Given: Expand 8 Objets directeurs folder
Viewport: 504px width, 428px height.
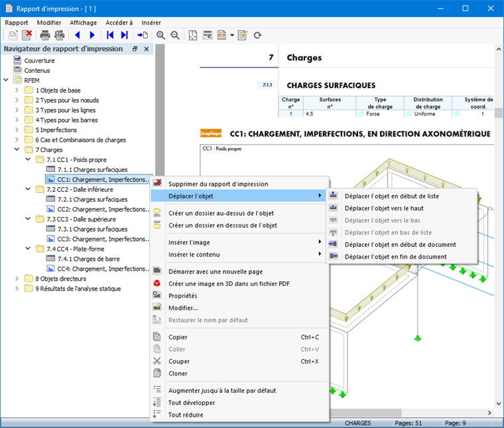Looking at the screenshot, I should pyautogui.click(x=17, y=279).
